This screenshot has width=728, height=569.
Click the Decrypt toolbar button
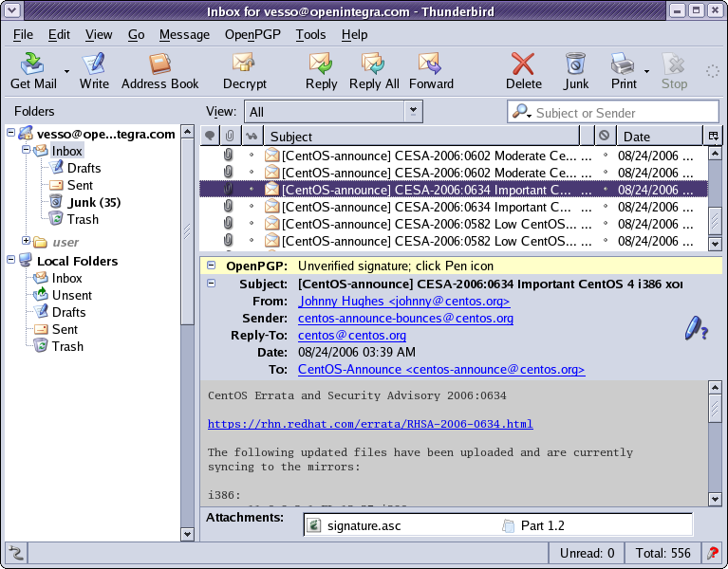[x=244, y=70]
